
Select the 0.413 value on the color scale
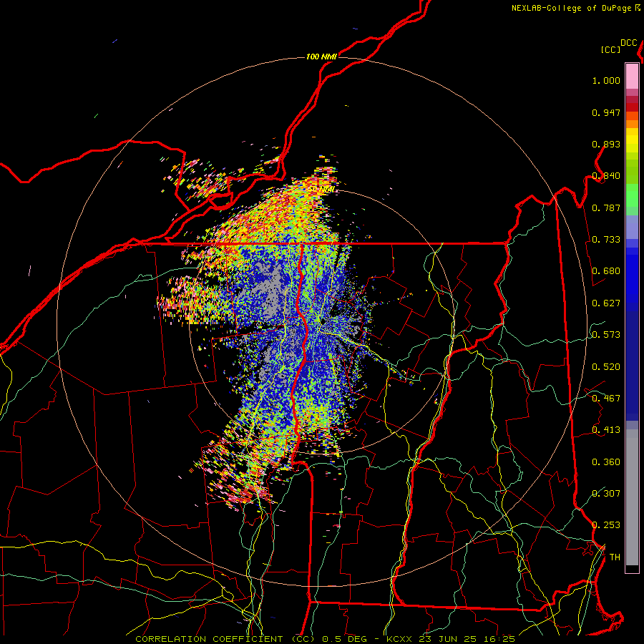606,430
